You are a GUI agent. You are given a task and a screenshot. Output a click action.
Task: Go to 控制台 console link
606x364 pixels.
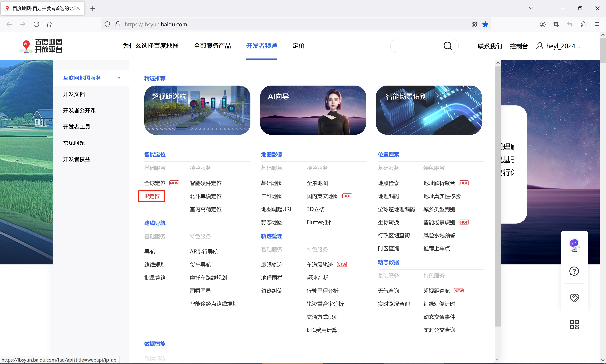point(519,46)
